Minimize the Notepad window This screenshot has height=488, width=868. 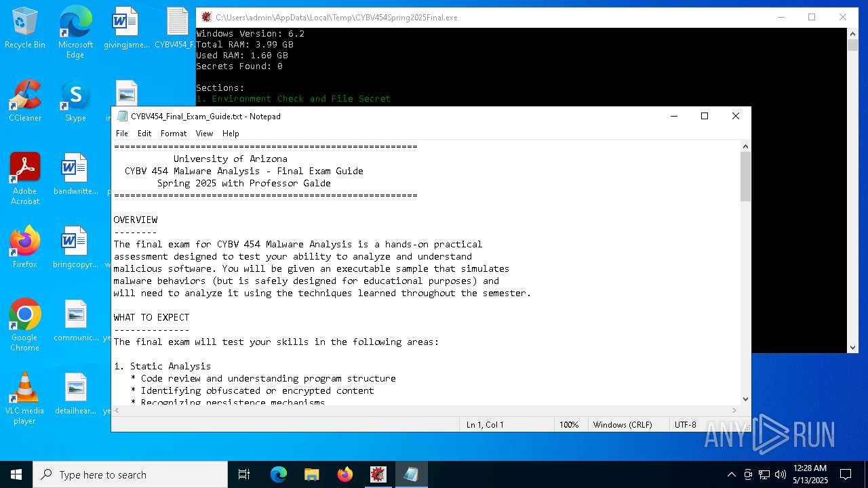pos(674,116)
